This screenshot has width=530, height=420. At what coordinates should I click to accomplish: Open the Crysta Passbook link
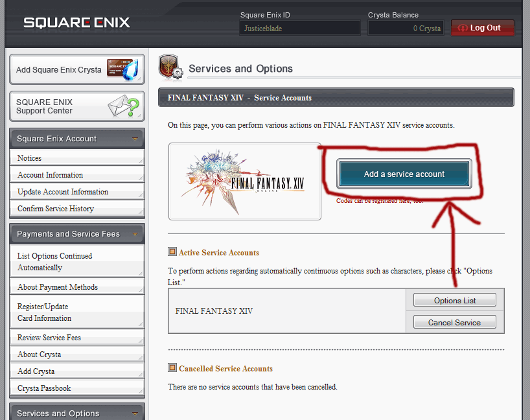pos(44,388)
